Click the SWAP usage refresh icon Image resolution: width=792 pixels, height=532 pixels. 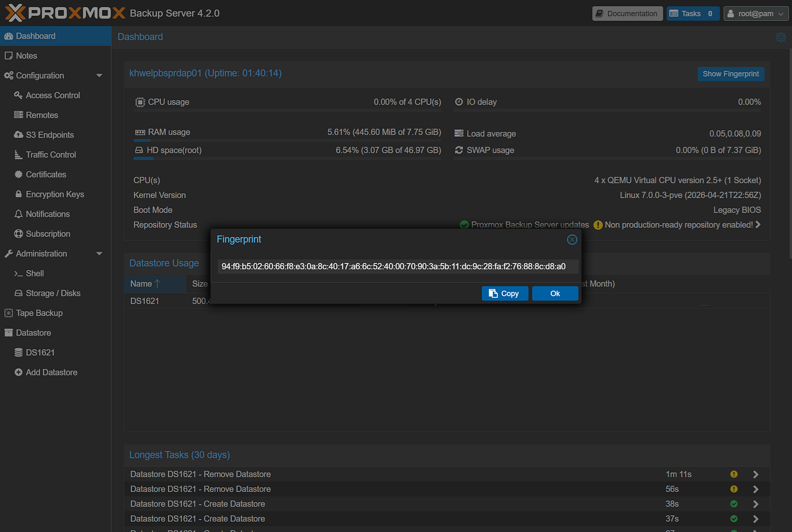(459, 150)
